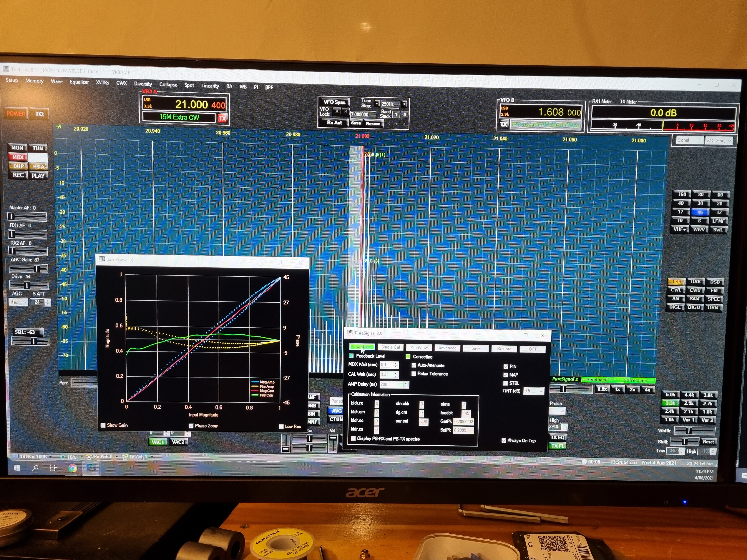Open the AGC Med dropdown
The image size is (747, 560).
coord(18,302)
